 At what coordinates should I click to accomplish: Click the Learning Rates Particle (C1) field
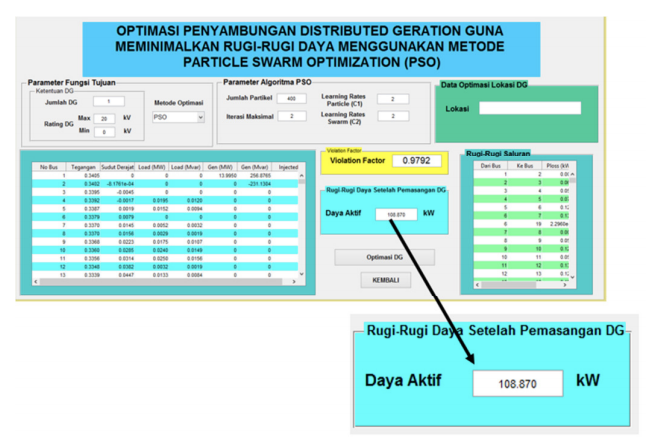click(393, 99)
